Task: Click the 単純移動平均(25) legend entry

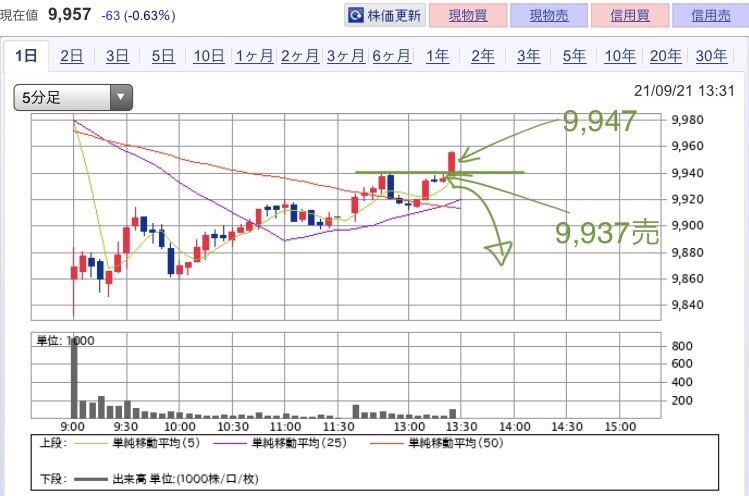Action: pyautogui.click(x=280, y=443)
